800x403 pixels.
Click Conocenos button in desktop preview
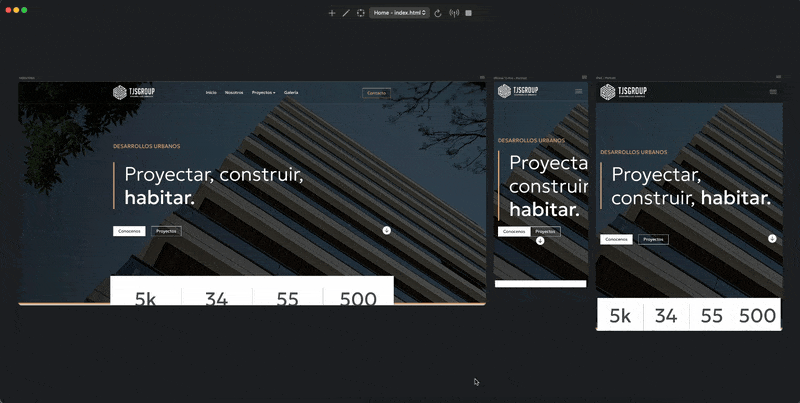[129, 231]
